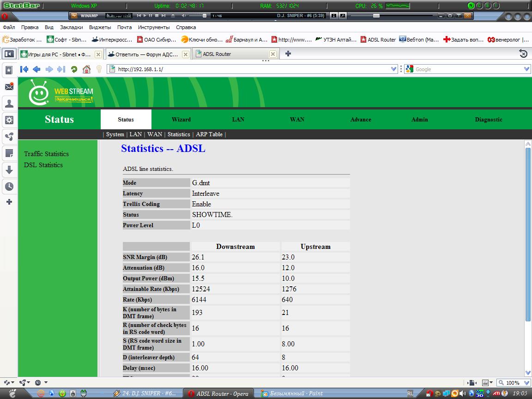The height and width of the screenshot is (399, 532).
Task: Toggle the Opera side panel
Action: point(9,54)
